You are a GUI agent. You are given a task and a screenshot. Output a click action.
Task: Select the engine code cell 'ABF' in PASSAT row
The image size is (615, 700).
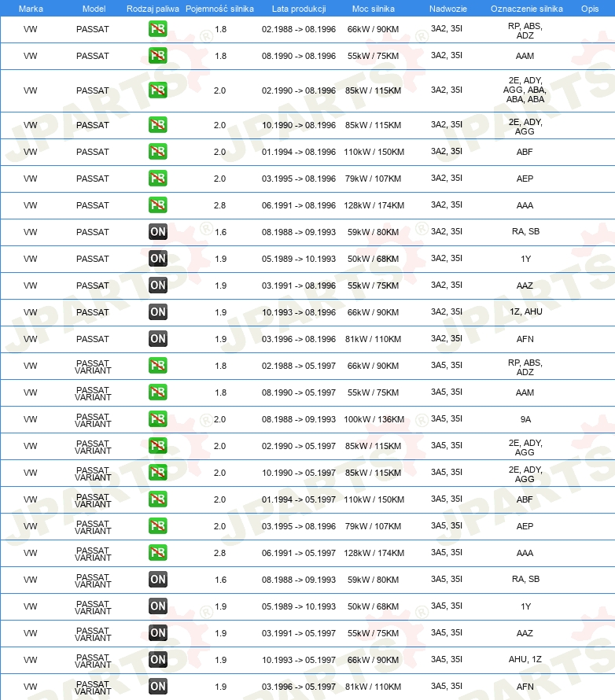tap(525, 152)
